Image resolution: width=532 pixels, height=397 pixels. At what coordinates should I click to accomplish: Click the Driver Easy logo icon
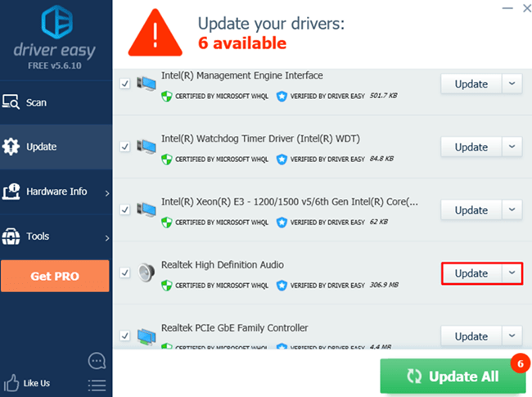tap(57, 22)
